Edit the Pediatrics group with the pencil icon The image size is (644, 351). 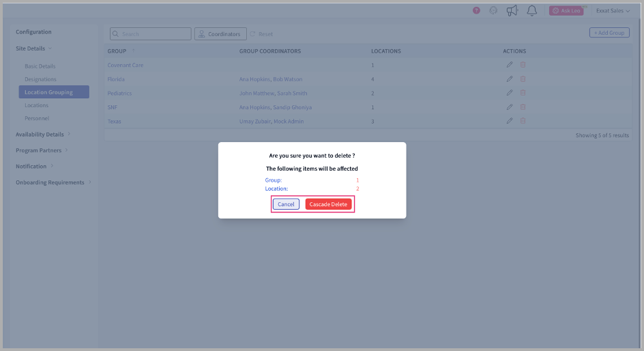[x=509, y=93]
